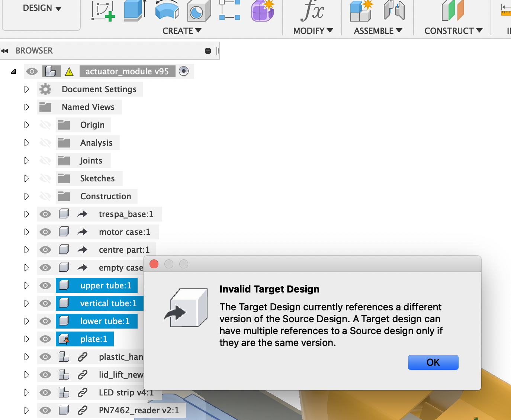This screenshot has height=420, width=511.
Task: Select the Joint tool icon
Action: click(394, 10)
